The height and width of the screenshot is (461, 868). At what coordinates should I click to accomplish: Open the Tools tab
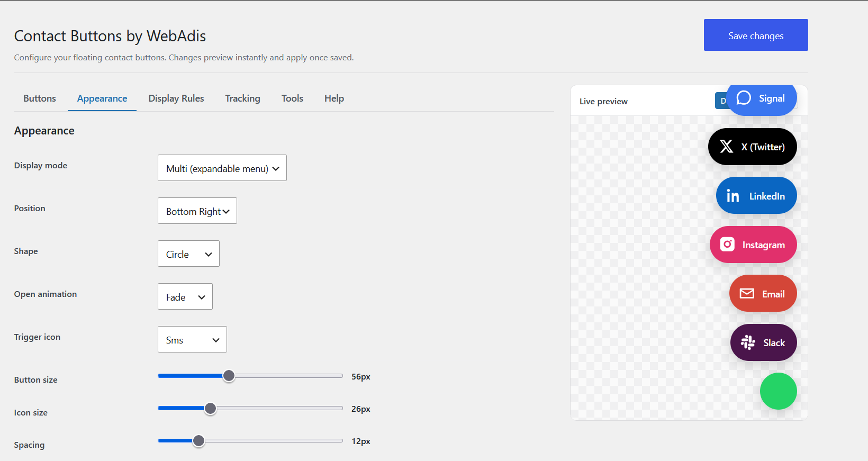click(x=292, y=98)
